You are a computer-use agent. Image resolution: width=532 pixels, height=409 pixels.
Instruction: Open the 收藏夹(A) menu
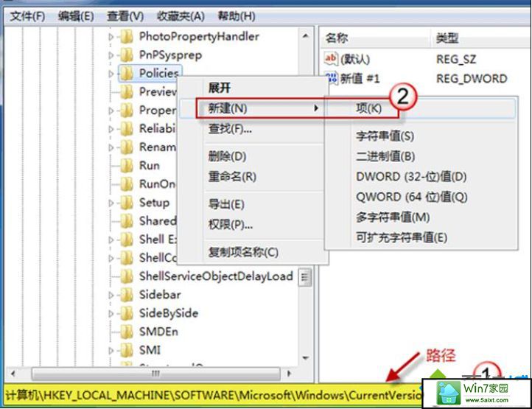tap(176, 15)
